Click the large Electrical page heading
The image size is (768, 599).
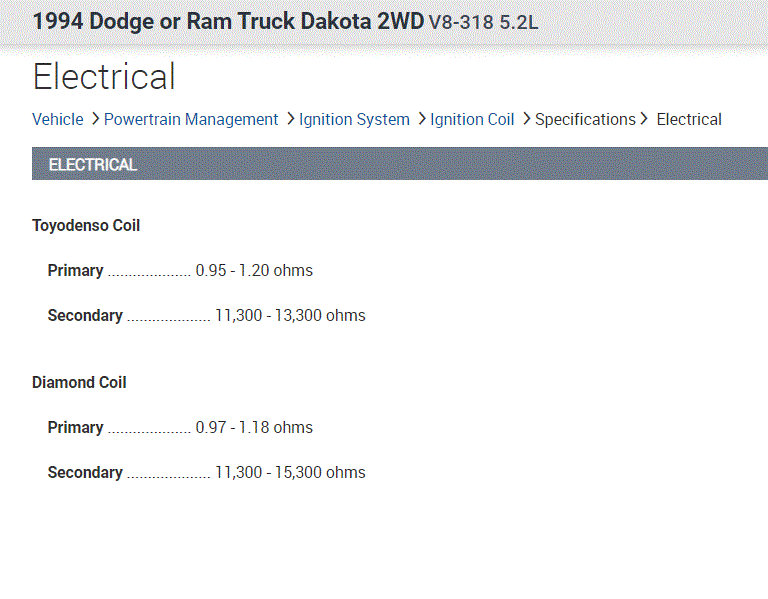(104, 77)
